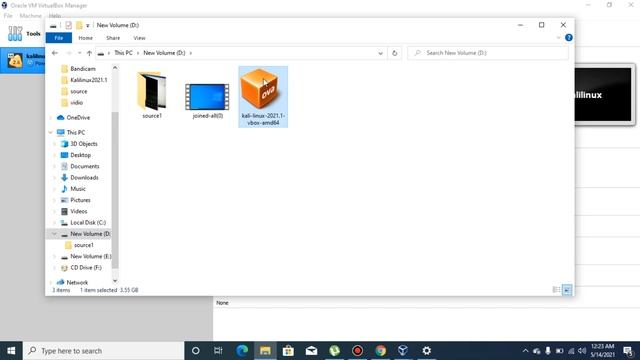Image resolution: width=640 pixels, height=360 pixels.
Task: Expand the New Volume (E:) tree node
Action: 54,256
